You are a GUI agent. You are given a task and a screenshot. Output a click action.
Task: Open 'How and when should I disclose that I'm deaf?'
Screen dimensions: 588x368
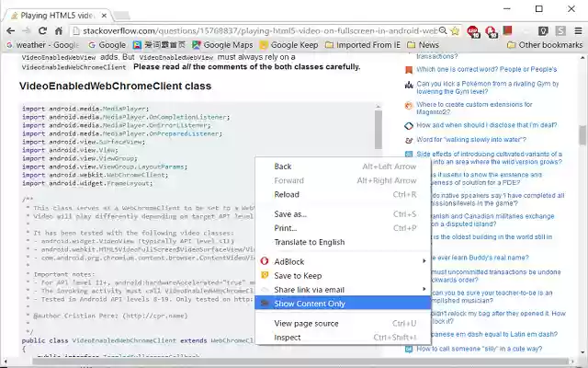coord(486,125)
